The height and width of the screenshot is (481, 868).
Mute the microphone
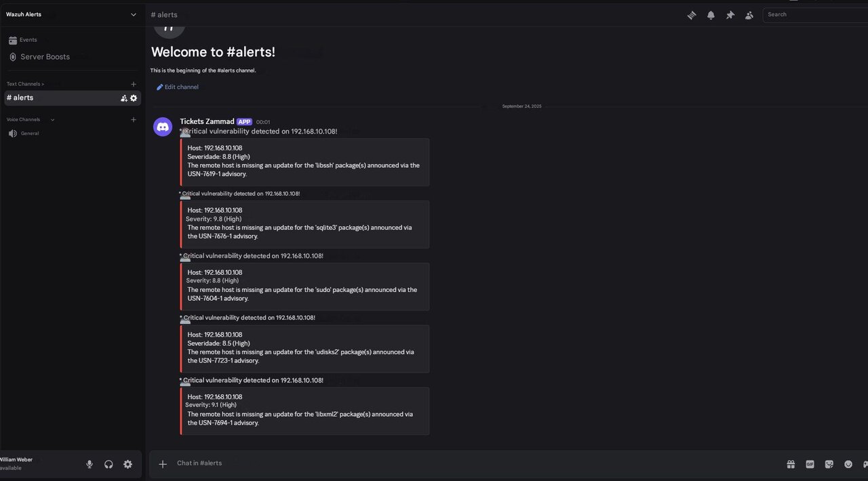90,464
